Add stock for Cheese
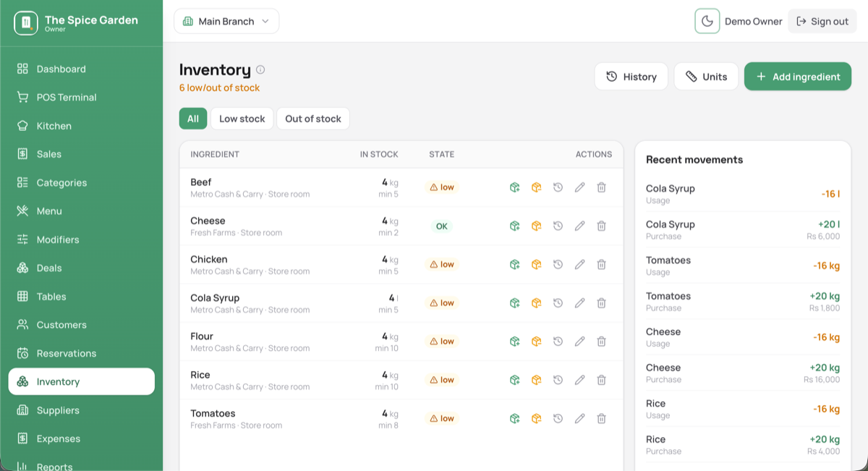Viewport: 868px width, 471px height. (514, 226)
